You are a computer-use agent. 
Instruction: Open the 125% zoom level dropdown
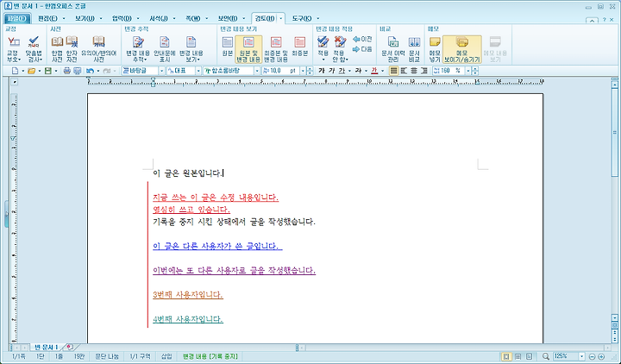(x=581, y=356)
